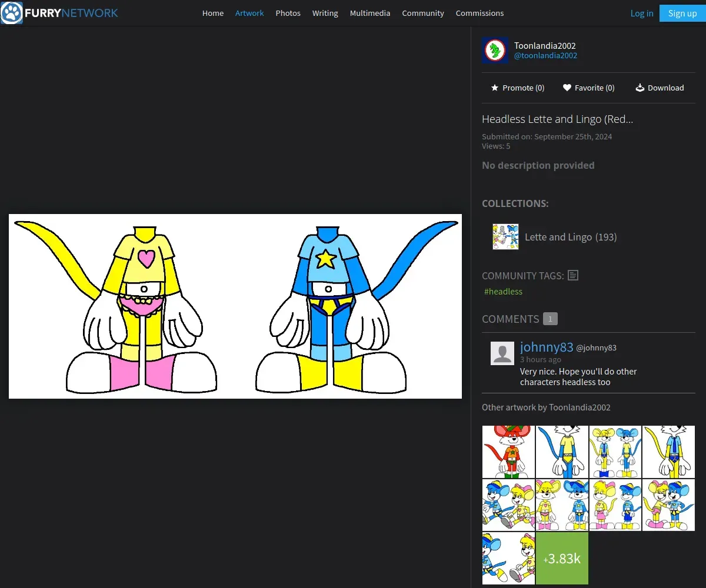Click the Headless Lette and Lingo title
Image resolution: width=706 pixels, height=588 pixels.
pos(557,119)
